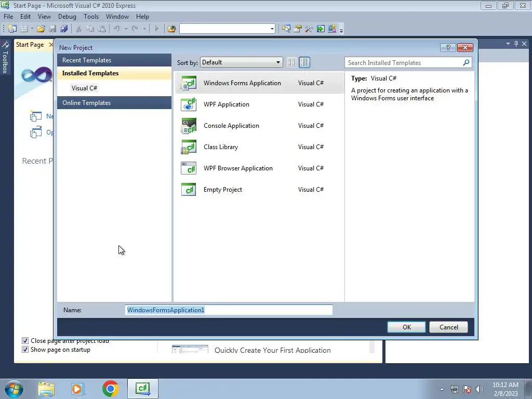Click the Copy toolbar icon
The width and height of the screenshot is (532, 399).
click(90, 29)
